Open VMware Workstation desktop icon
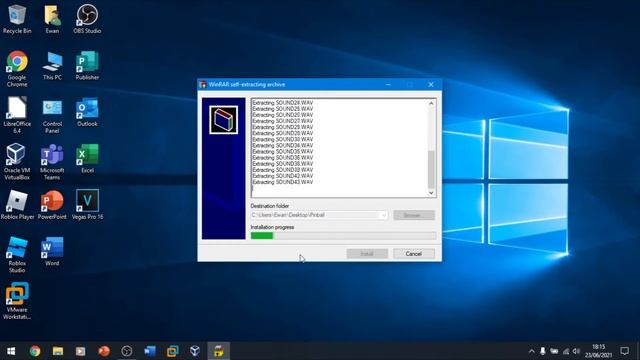 [x=17, y=301]
